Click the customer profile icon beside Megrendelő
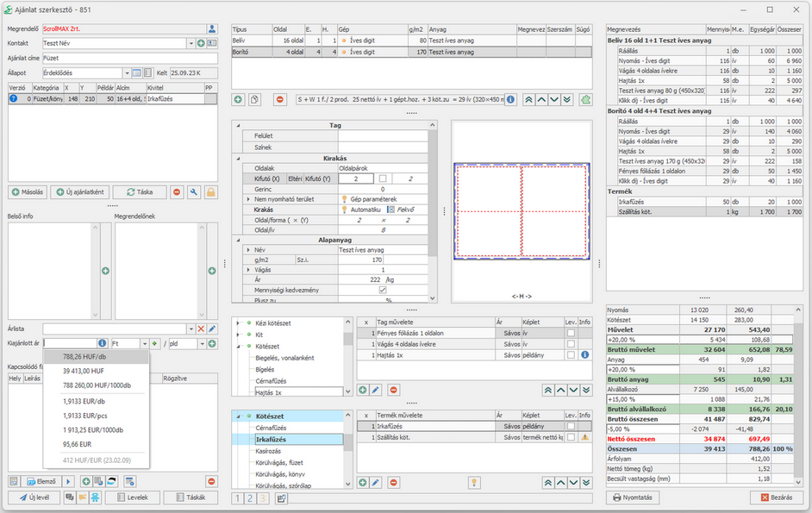The height and width of the screenshot is (513, 812). pos(212,28)
